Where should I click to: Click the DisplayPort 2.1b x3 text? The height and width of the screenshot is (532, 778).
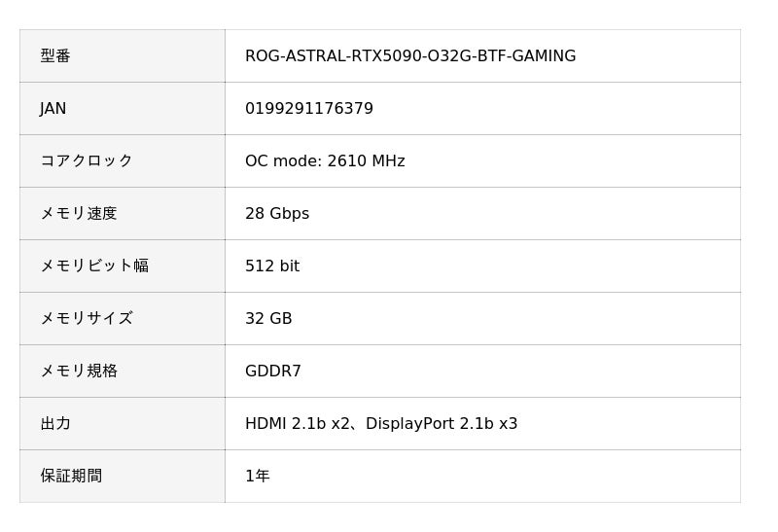point(442,424)
